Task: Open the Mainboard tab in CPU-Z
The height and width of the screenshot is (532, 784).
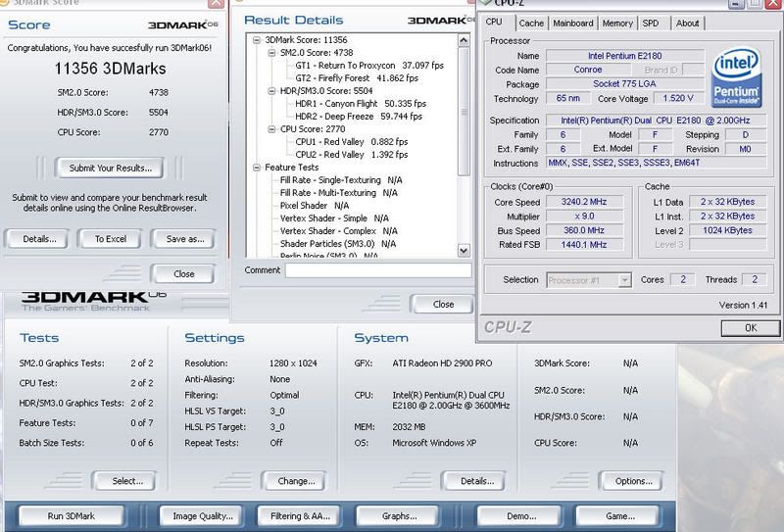Action: click(573, 23)
